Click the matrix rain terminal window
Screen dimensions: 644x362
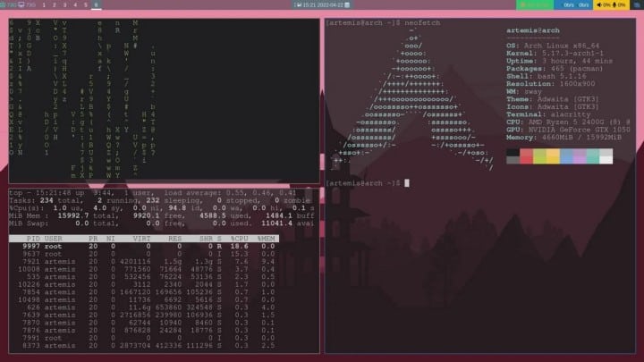point(164,100)
